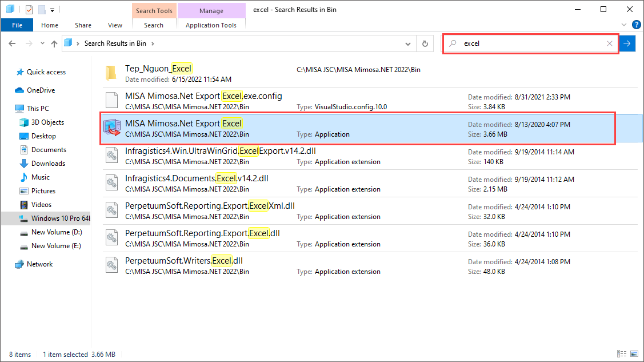Click the Music note icon
This screenshot has width=644, height=362.
coord(24,177)
